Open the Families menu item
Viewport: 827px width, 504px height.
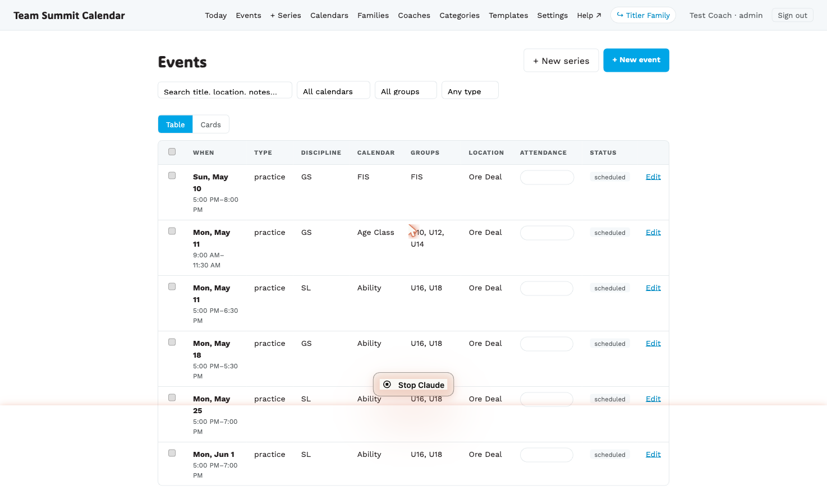(373, 15)
